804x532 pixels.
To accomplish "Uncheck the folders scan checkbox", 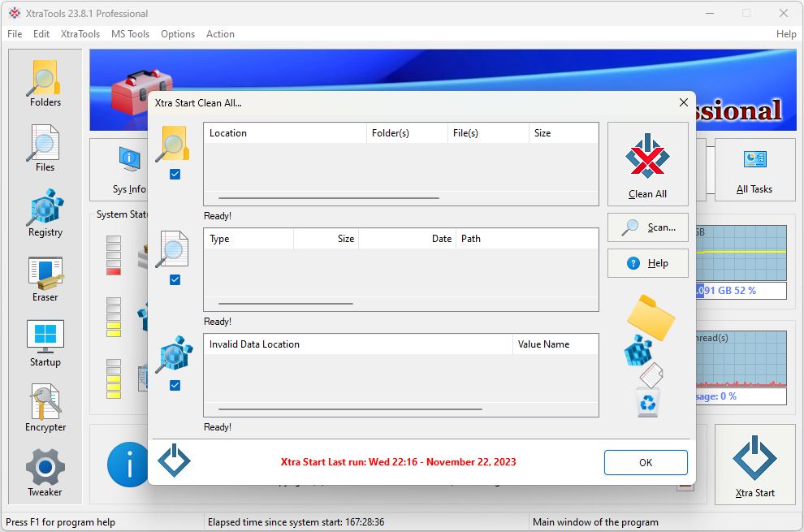I will coord(175,175).
